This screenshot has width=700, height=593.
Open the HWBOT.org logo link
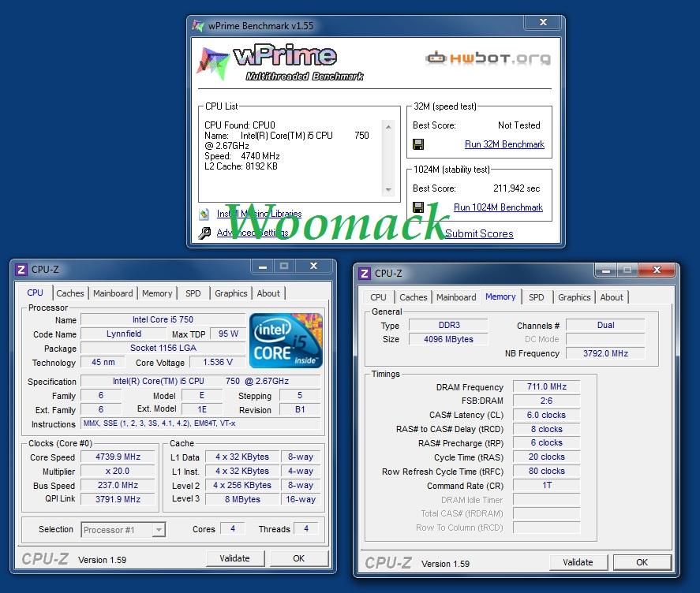[x=488, y=58]
